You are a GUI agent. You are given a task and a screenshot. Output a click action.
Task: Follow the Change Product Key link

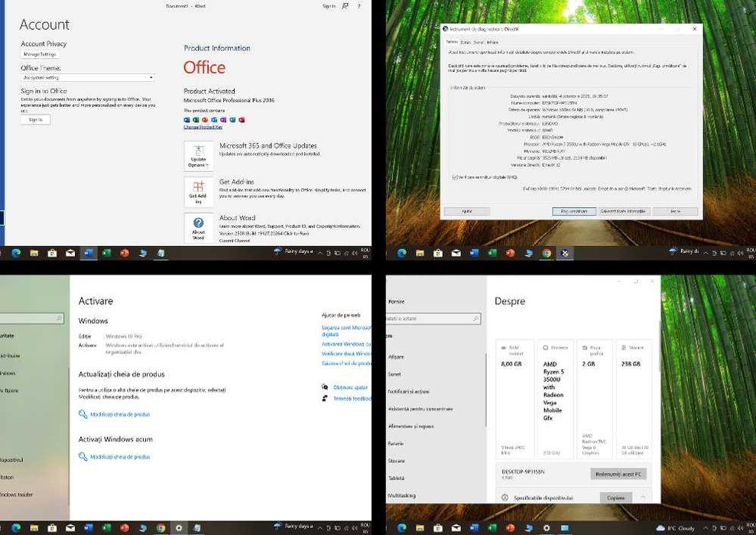(x=203, y=127)
